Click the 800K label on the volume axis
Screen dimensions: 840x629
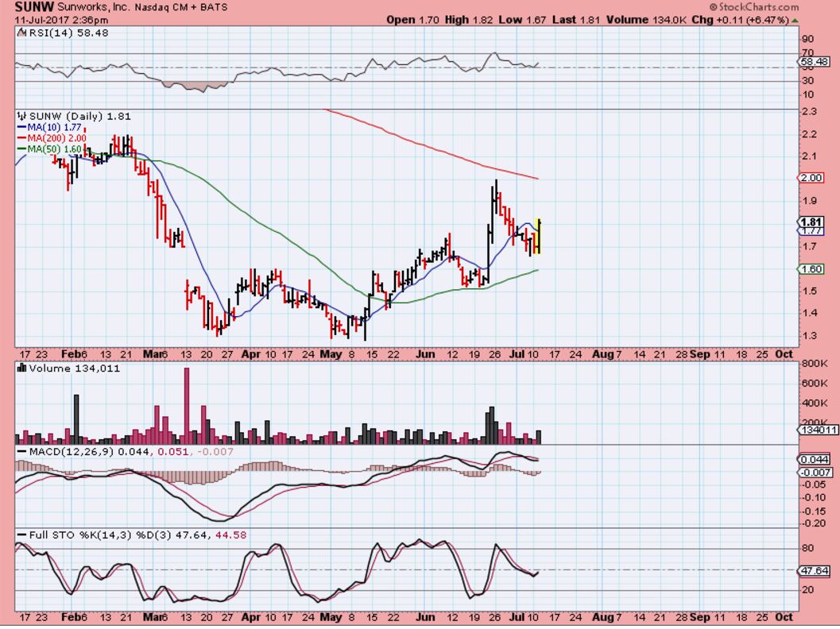coord(815,364)
